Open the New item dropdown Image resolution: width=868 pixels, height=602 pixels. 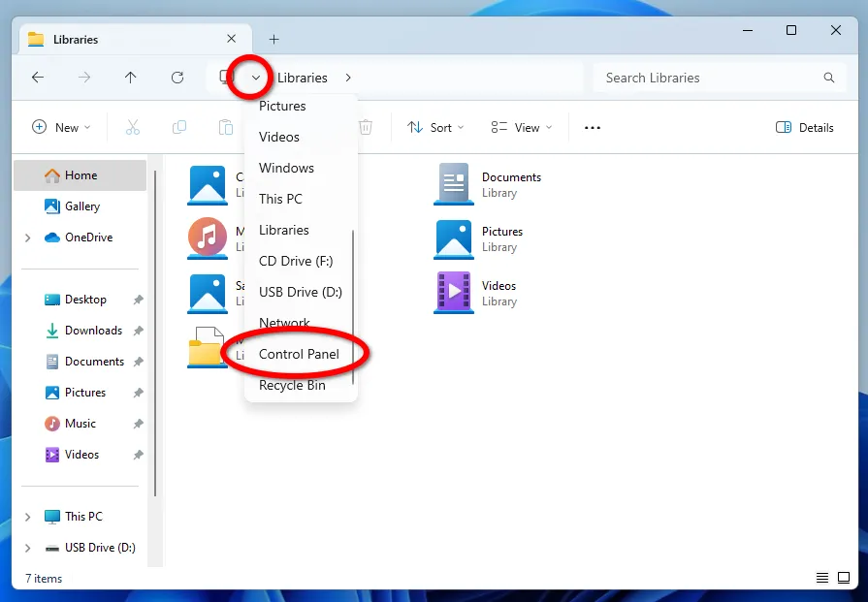(60, 127)
